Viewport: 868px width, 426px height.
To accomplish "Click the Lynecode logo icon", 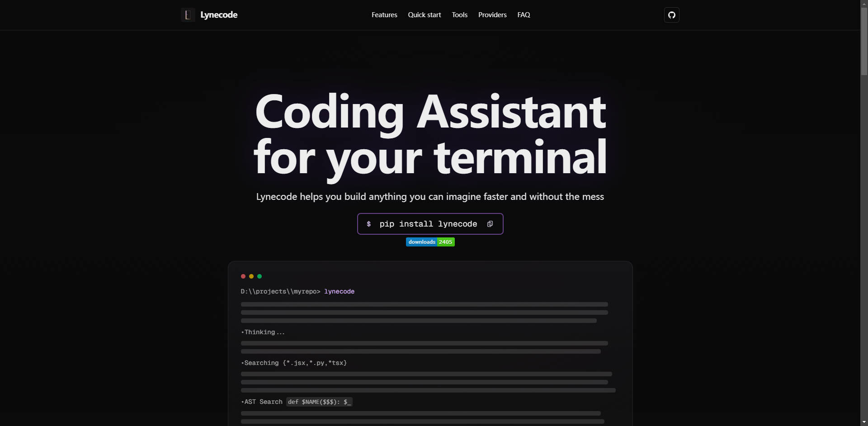I will [x=188, y=15].
